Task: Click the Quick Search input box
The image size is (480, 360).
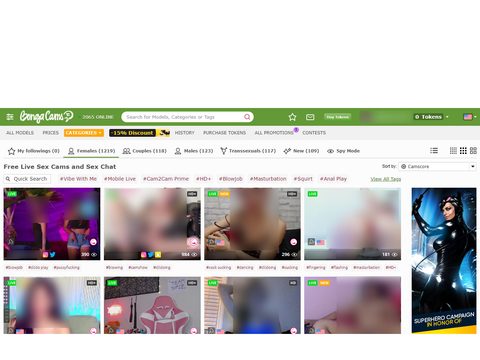Action: click(27, 179)
